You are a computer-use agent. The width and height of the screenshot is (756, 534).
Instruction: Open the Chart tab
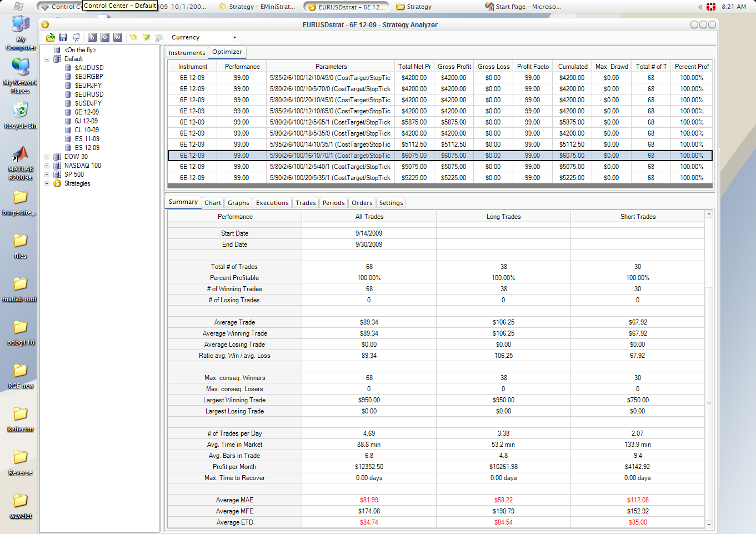(213, 203)
